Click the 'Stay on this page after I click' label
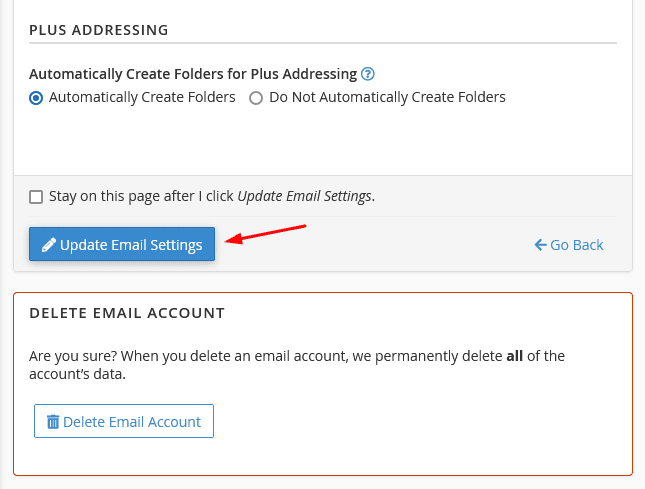645x489 pixels. 141,196
